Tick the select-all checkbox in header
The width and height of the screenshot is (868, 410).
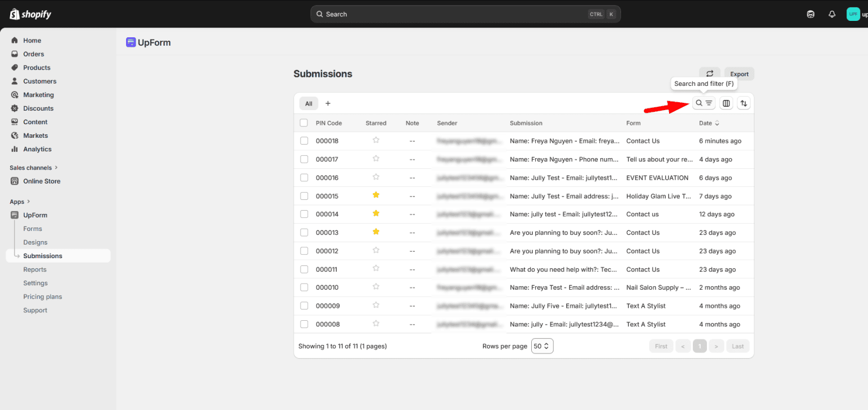pos(304,123)
